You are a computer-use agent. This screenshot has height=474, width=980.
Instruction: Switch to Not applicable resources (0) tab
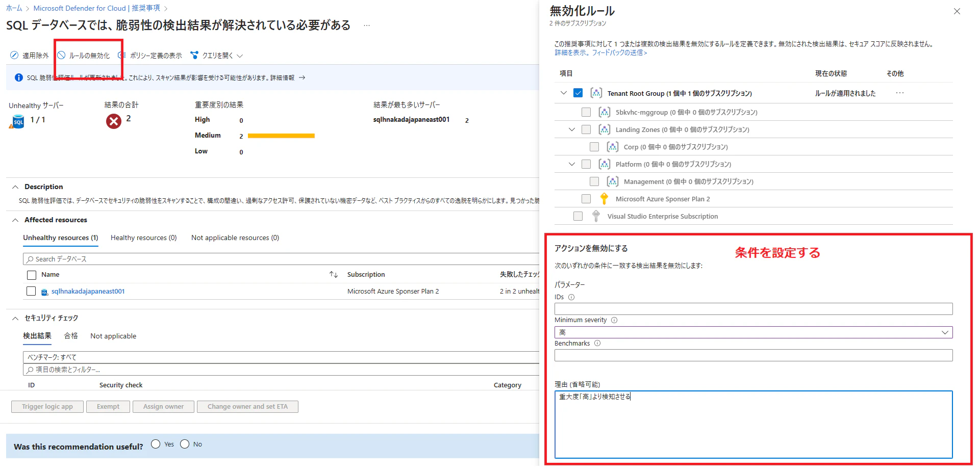click(235, 238)
